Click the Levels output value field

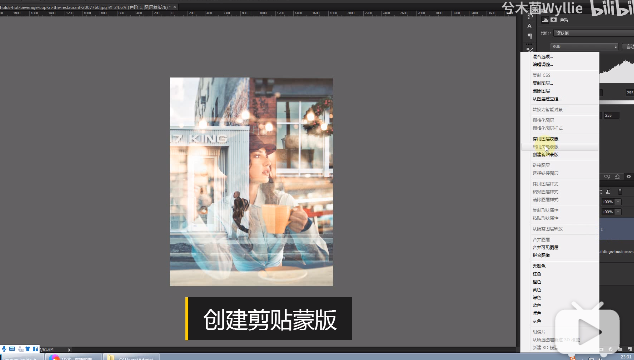pos(611,116)
